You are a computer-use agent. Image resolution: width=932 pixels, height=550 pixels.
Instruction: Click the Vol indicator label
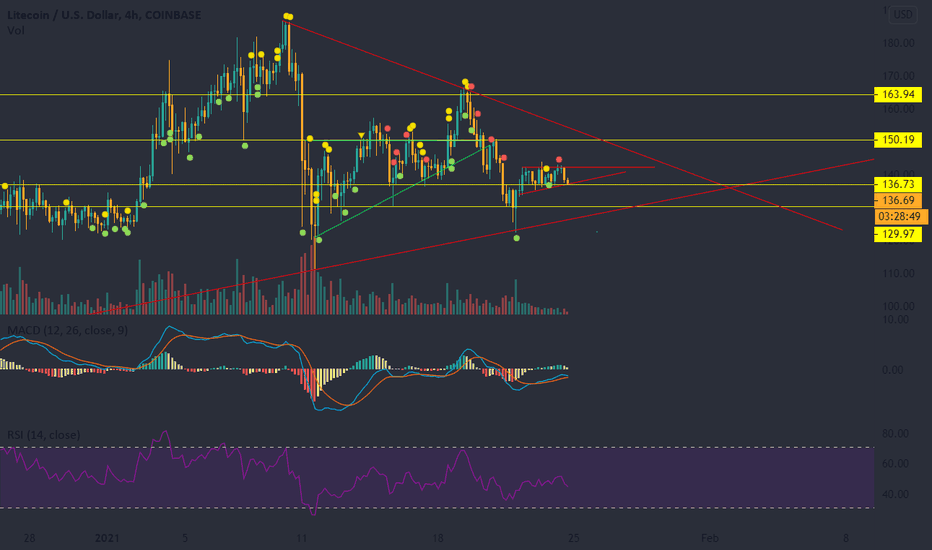point(15,30)
